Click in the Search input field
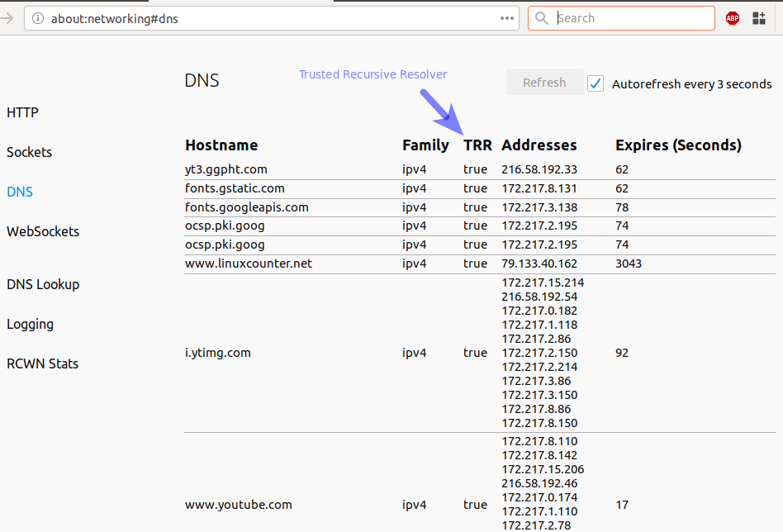Screen dimensions: 783x532 click(x=632, y=18)
